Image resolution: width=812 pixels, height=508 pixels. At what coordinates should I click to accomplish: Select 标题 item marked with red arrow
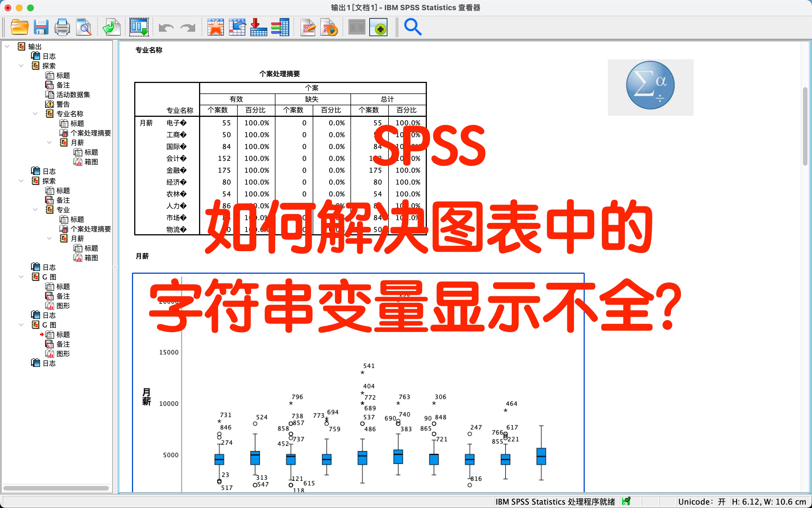tap(63, 335)
